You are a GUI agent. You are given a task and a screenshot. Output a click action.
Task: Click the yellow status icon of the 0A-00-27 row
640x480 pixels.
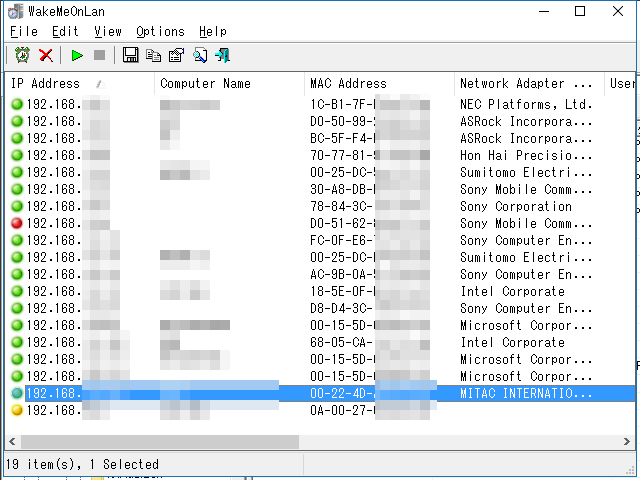coord(17,410)
